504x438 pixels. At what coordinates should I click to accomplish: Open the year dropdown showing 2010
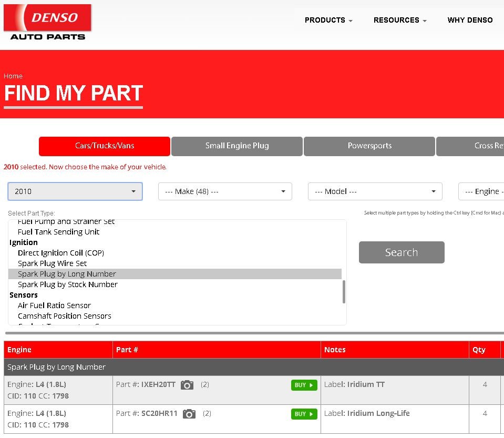pyautogui.click(x=75, y=191)
